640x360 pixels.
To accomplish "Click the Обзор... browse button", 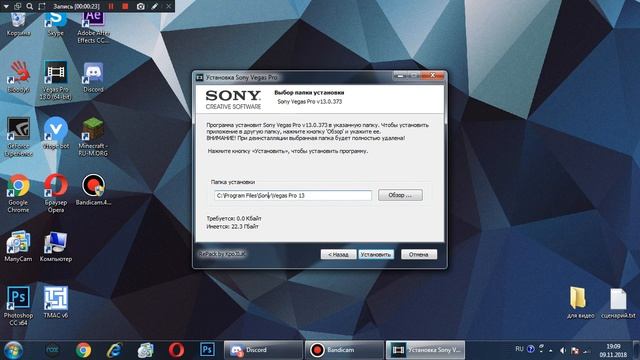I will click(x=400, y=195).
